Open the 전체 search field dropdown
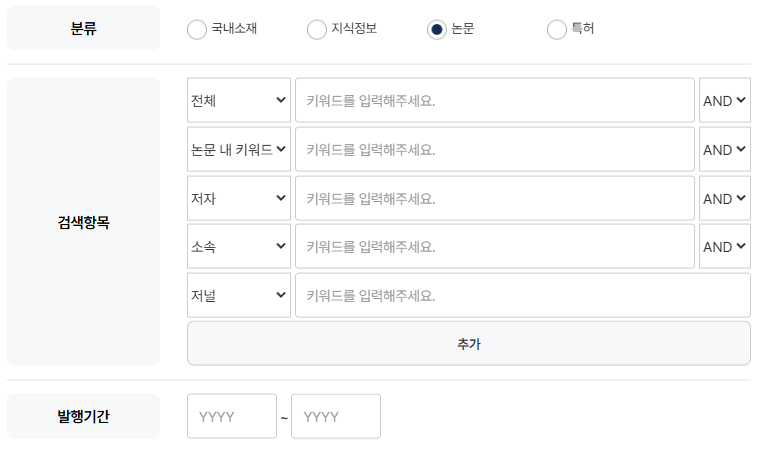The image size is (757, 452). 239,100
